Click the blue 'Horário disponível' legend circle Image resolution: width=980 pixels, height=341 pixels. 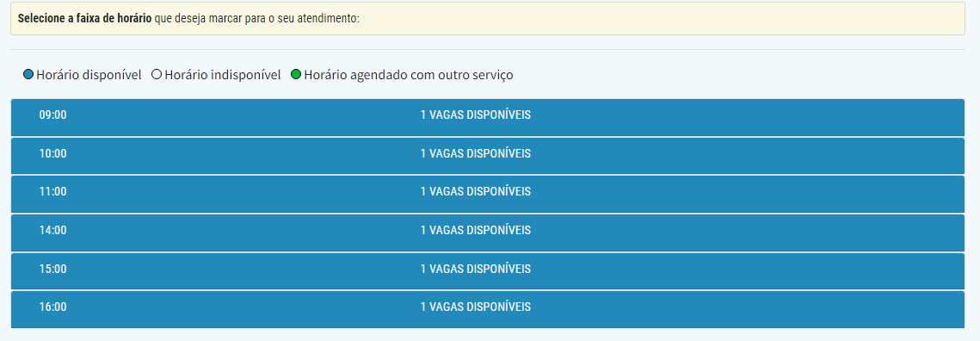[x=28, y=75]
